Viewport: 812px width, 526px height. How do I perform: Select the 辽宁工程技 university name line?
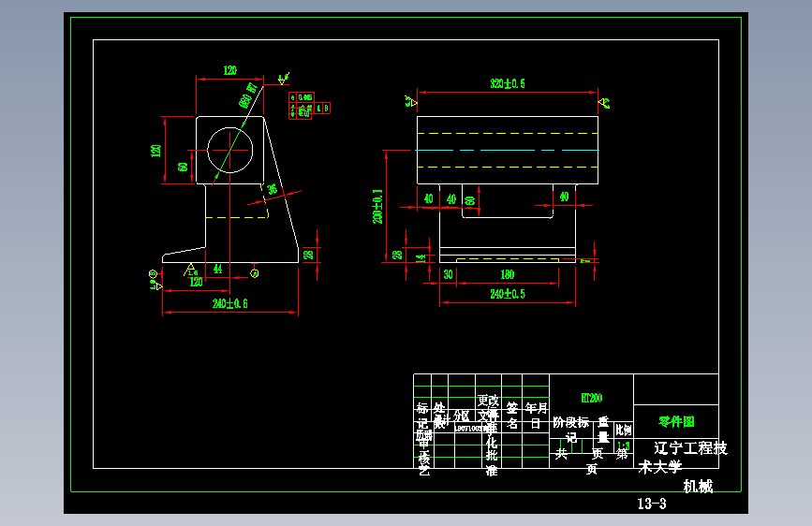(x=690, y=447)
